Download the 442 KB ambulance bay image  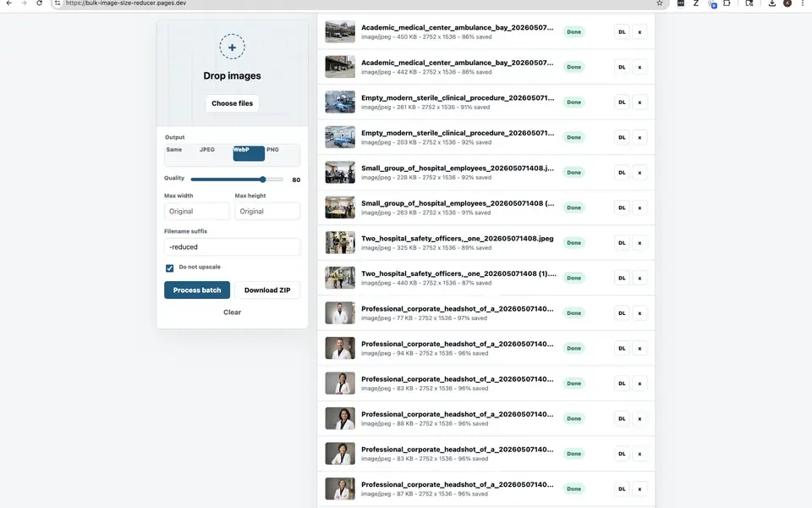click(622, 68)
